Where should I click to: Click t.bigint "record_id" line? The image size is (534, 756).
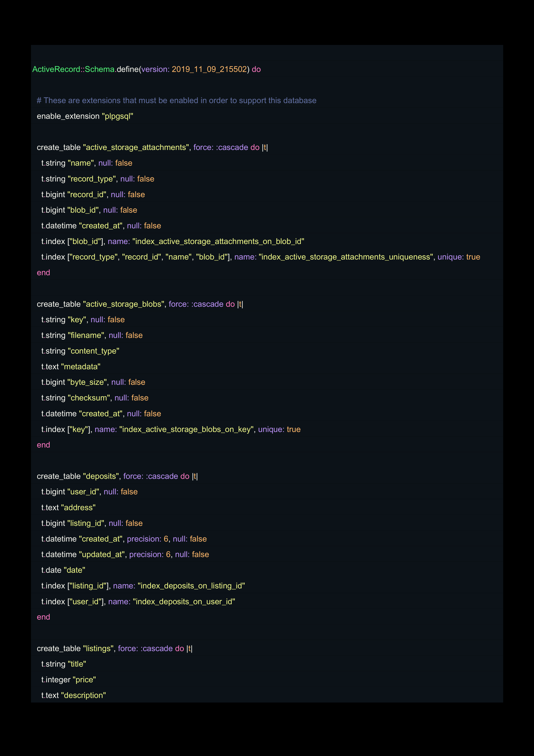[93, 195]
